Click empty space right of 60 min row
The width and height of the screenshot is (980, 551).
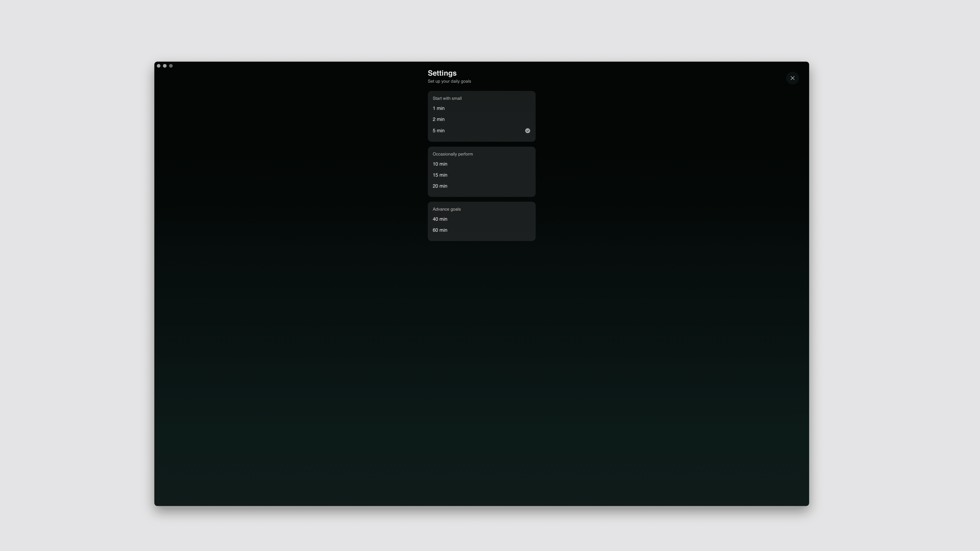point(495,230)
